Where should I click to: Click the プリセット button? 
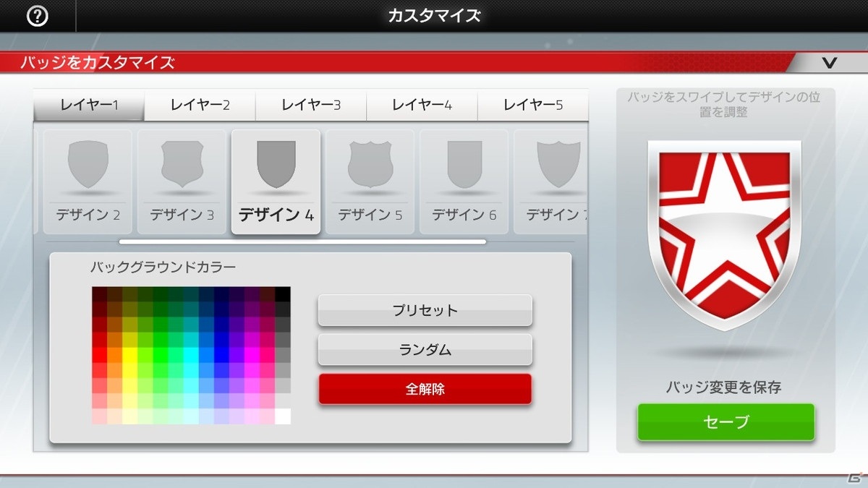(x=425, y=311)
